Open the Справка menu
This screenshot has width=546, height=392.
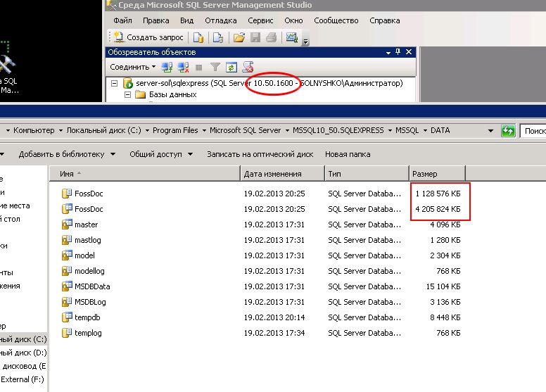tap(384, 20)
